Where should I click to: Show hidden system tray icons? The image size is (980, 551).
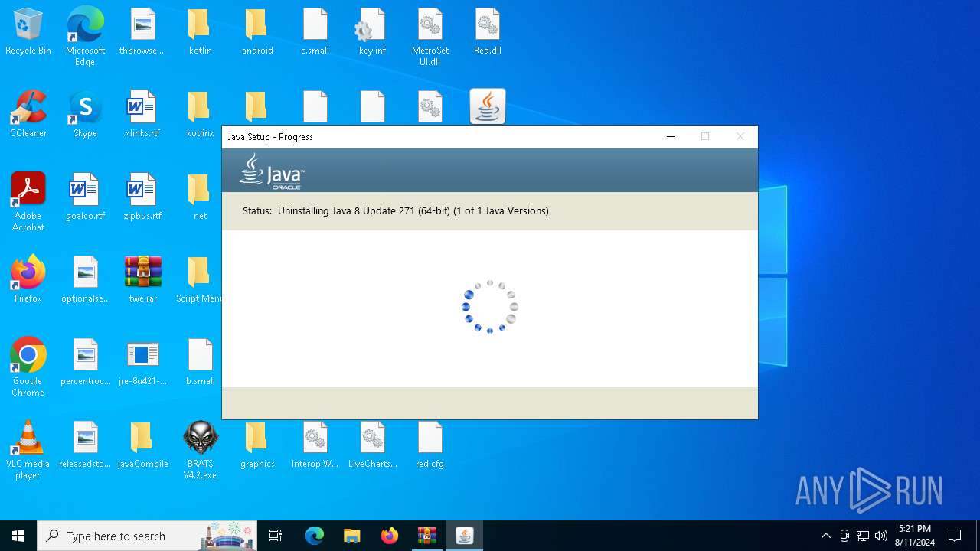(x=825, y=536)
